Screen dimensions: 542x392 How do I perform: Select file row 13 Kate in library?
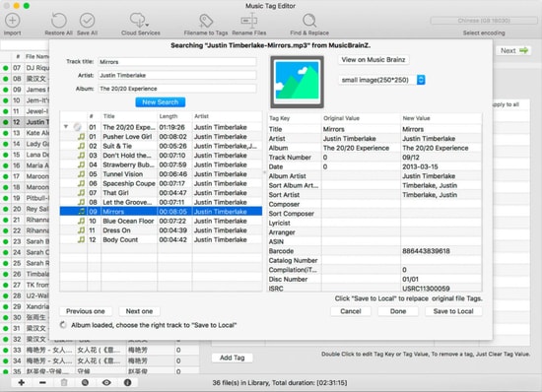tap(25, 133)
